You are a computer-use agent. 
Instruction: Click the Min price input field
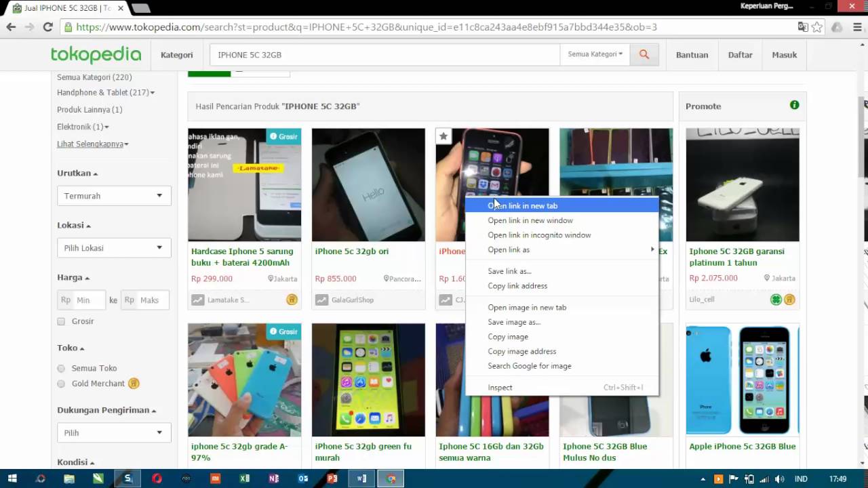pyautogui.click(x=90, y=300)
